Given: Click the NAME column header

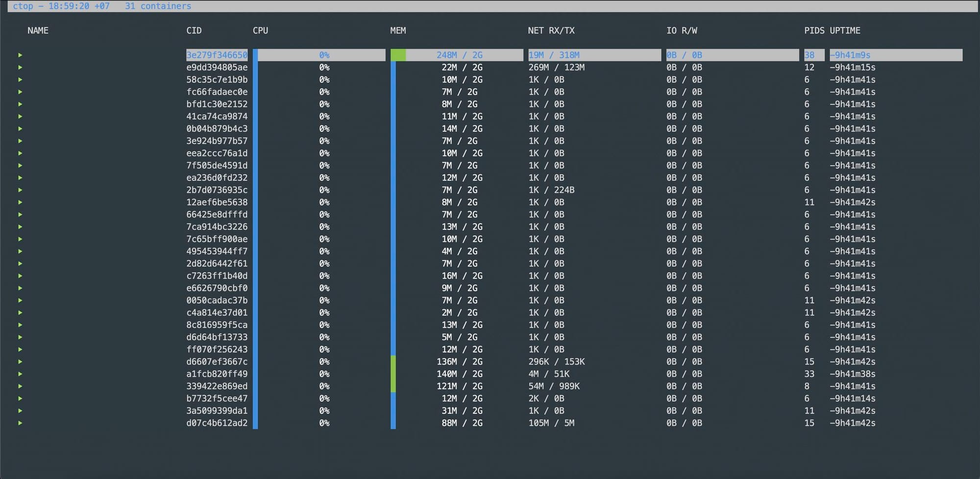Looking at the screenshot, I should (38, 30).
